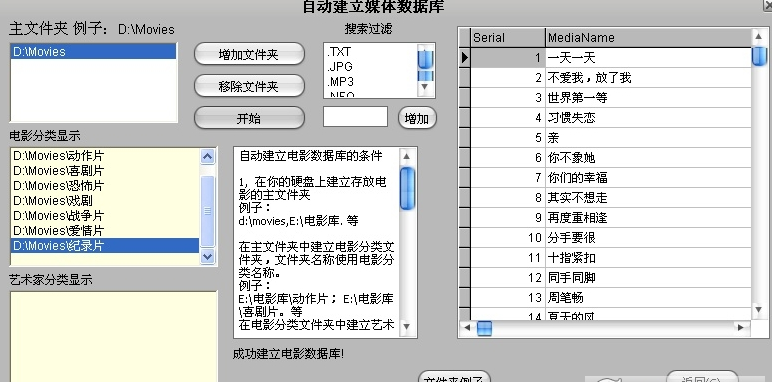This screenshot has height=382, width=772.
Task: Click category list scroll down arrow
Action: [208, 256]
